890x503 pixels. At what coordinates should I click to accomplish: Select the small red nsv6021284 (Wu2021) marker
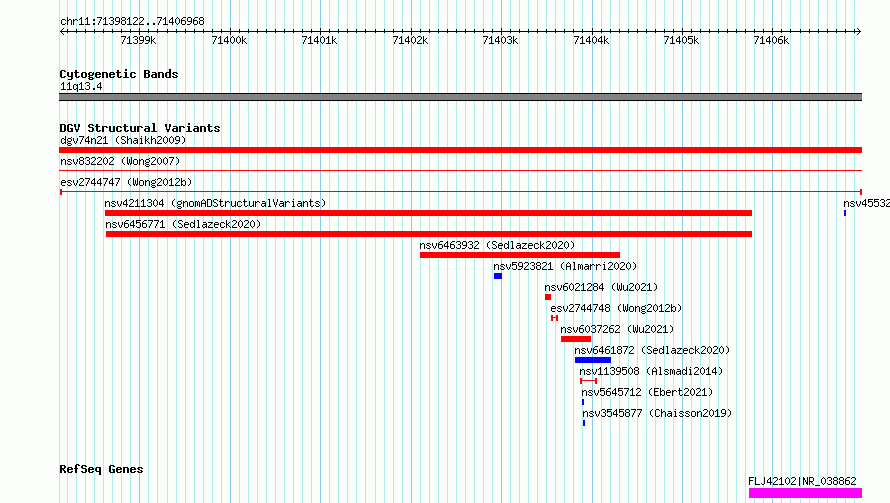[x=548, y=297]
